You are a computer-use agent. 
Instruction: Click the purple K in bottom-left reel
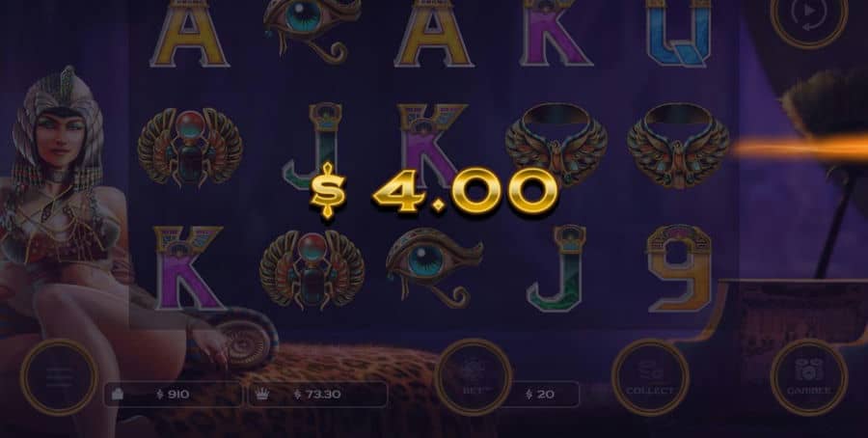(x=189, y=267)
